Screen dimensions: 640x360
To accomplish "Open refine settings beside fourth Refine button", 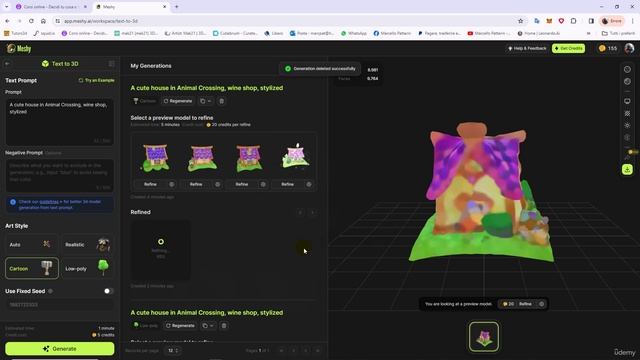I will (309, 184).
